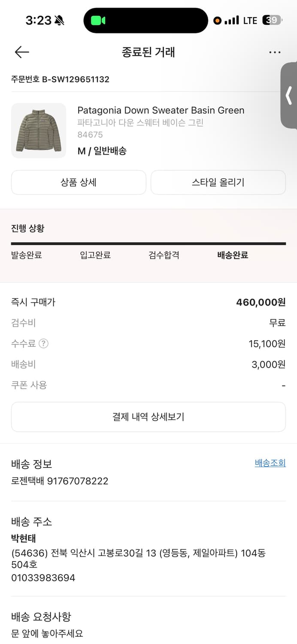Tap the battery indicator in the status bar
The height and width of the screenshot is (644, 297).
pyautogui.click(x=272, y=20)
